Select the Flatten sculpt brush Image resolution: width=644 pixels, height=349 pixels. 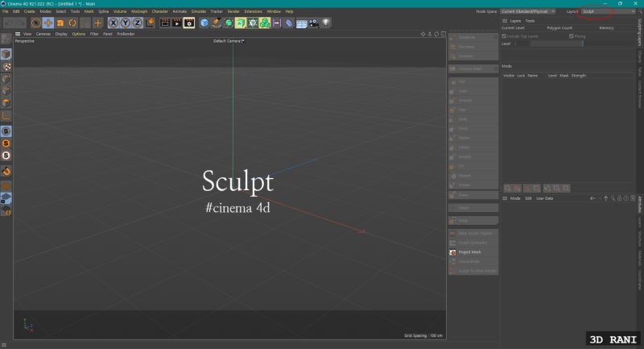[473, 138]
